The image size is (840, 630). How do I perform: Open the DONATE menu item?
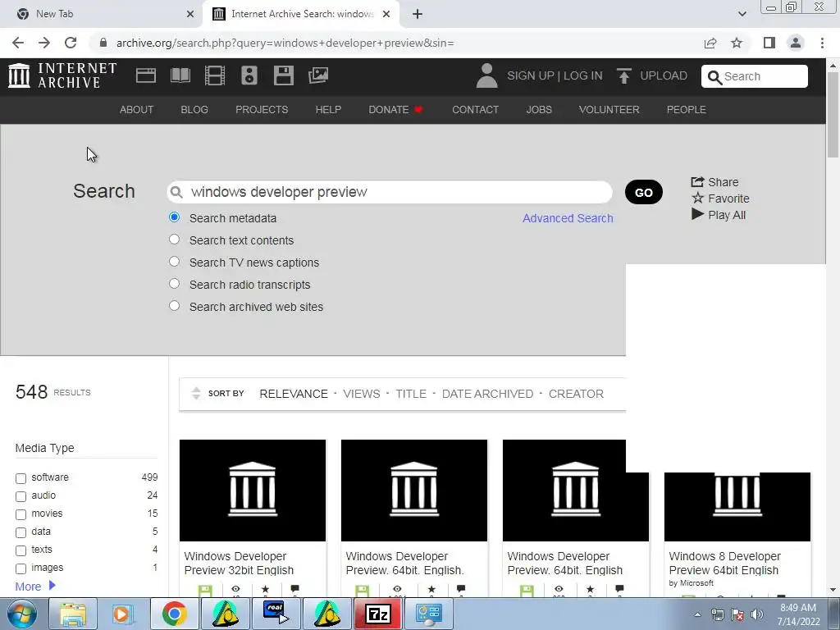pyautogui.click(x=396, y=110)
